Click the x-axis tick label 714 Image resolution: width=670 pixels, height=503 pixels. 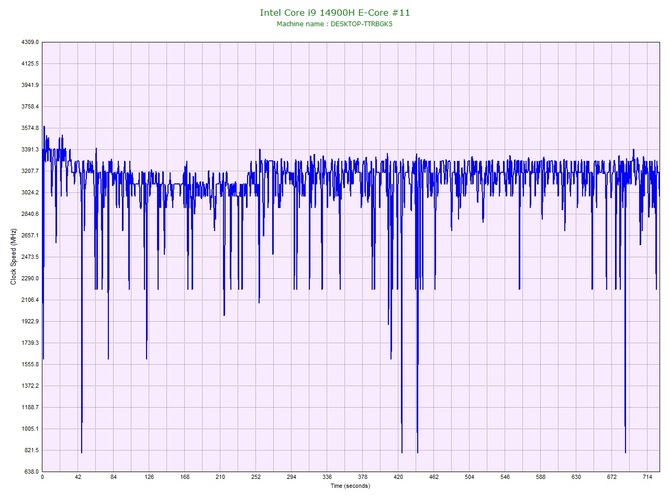647,477
